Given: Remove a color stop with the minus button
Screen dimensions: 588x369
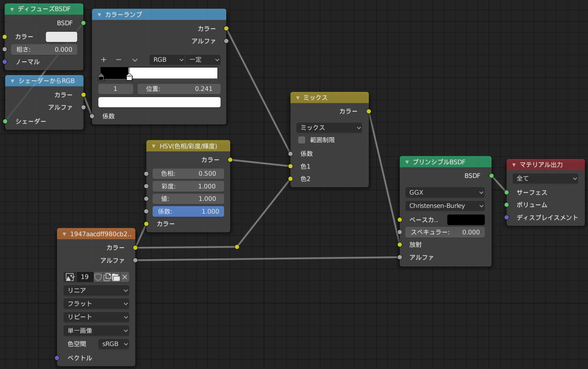Looking at the screenshot, I should point(119,60).
